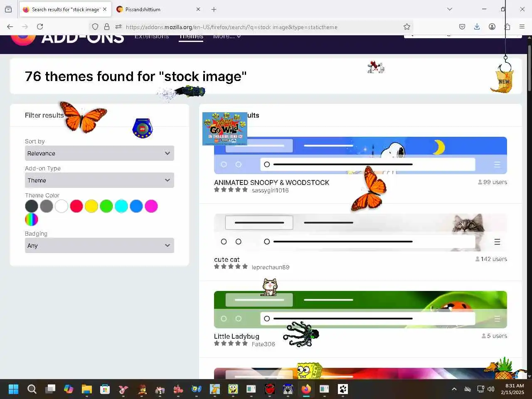532x399 pixels.
Task: Click the "142 users" count
Action: pos(491,259)
